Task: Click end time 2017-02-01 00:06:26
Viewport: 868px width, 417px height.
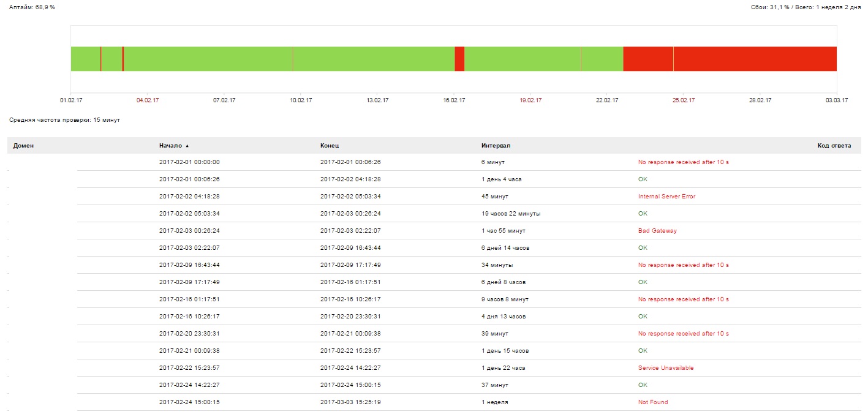Action: click(x=350, y=162)
